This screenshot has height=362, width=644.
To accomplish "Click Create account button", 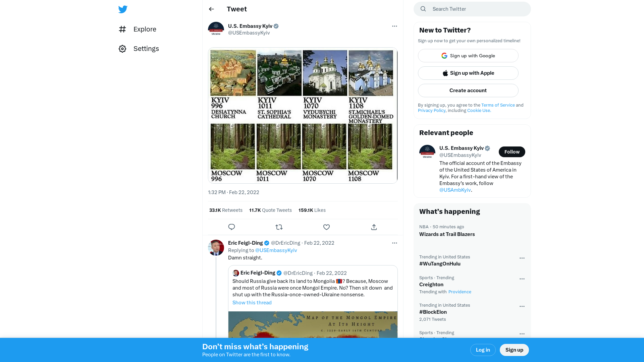I will (468, 90).
